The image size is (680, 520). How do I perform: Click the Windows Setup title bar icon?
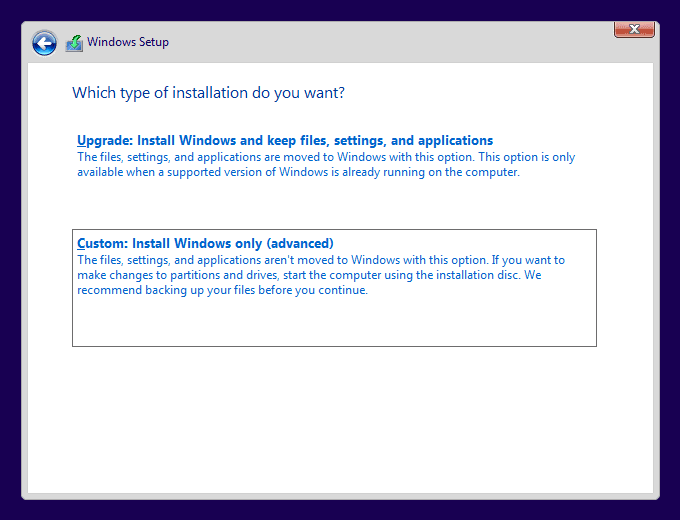pyautogui.click(x=74, y=43)
